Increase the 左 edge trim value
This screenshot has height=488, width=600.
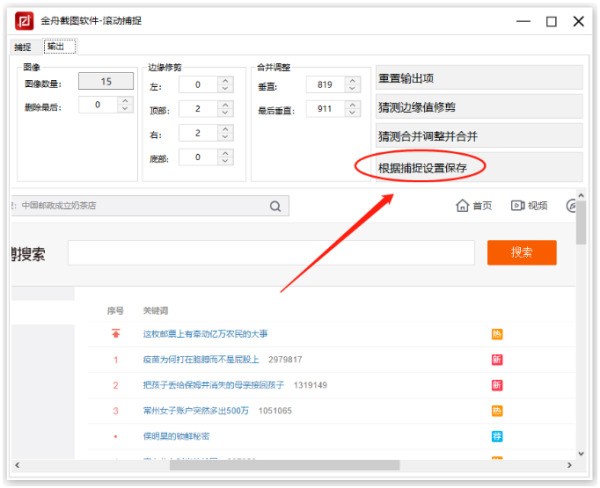225,81
